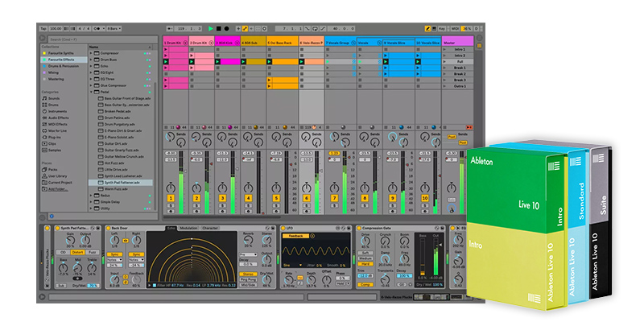The height and width of the screenshot is (322, 644).
Task: Toggle the Compression Gate device activator
Action: (x=359, y=228)
